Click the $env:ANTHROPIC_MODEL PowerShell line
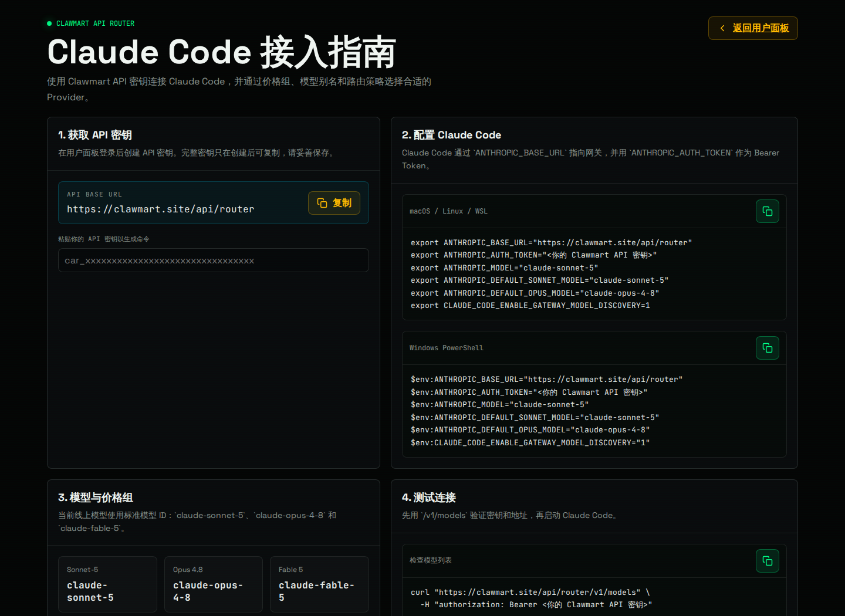845x616 pixels. click(500, 405)
